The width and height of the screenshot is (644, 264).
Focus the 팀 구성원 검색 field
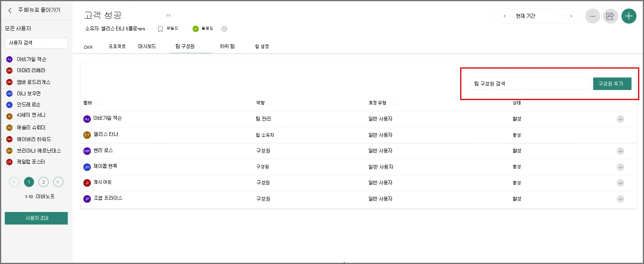point(530,84)
